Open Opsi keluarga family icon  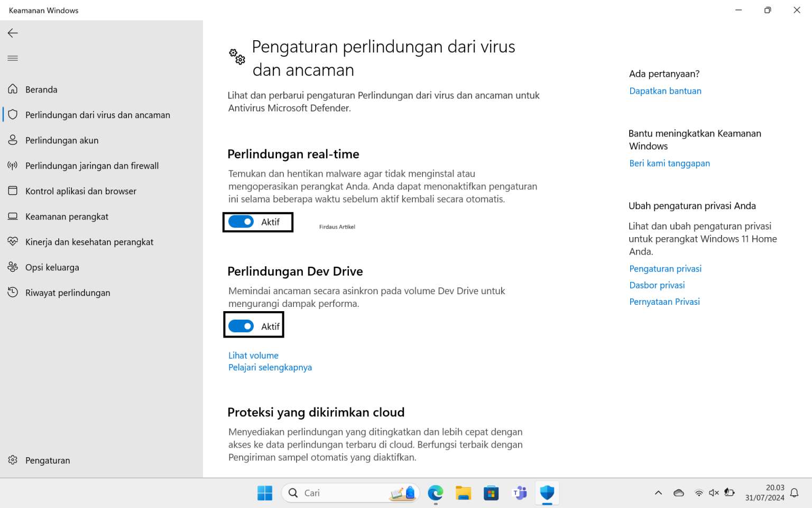[x=13, y=267]
